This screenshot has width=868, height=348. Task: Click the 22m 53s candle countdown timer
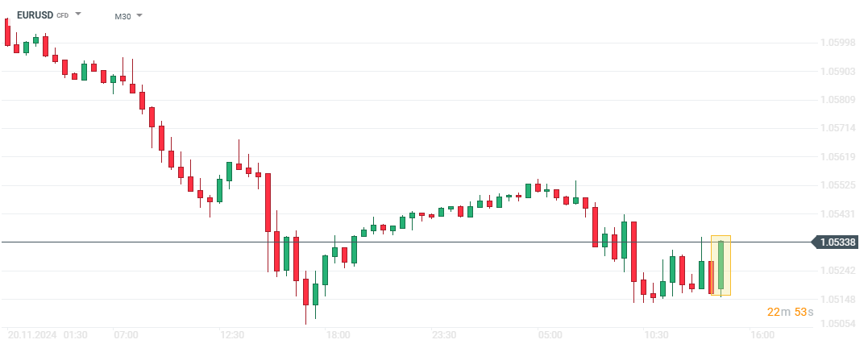coord(790,312)
